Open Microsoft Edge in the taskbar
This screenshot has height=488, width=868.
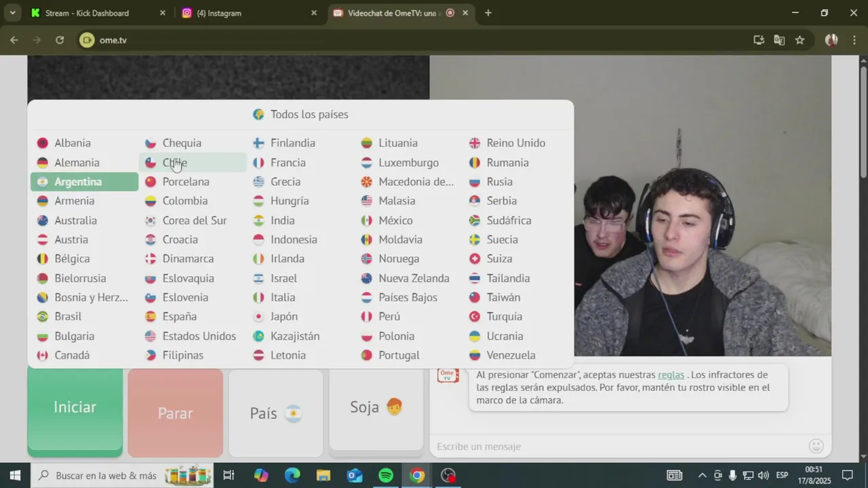pyautogui.click(x=292, y=475)
